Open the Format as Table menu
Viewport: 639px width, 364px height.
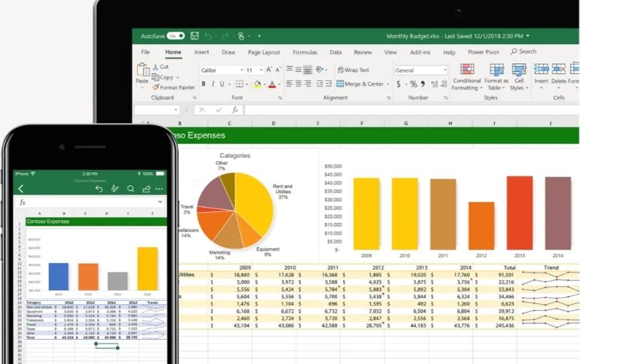tap(496, 77)
